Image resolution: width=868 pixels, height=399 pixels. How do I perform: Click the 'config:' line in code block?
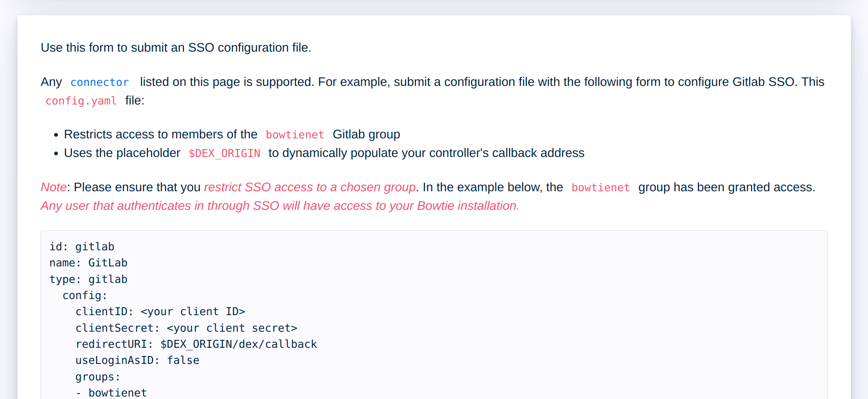point(85,296)
